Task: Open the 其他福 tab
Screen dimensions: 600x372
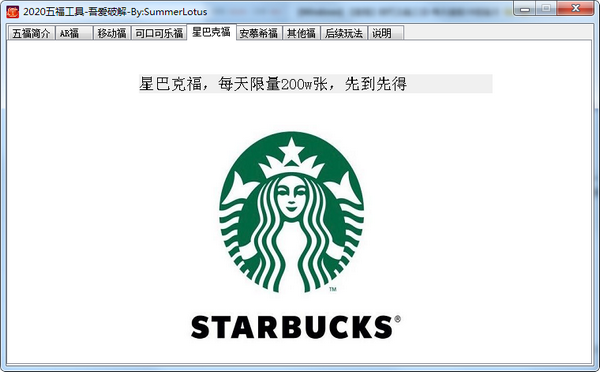Action: (302, 33)
